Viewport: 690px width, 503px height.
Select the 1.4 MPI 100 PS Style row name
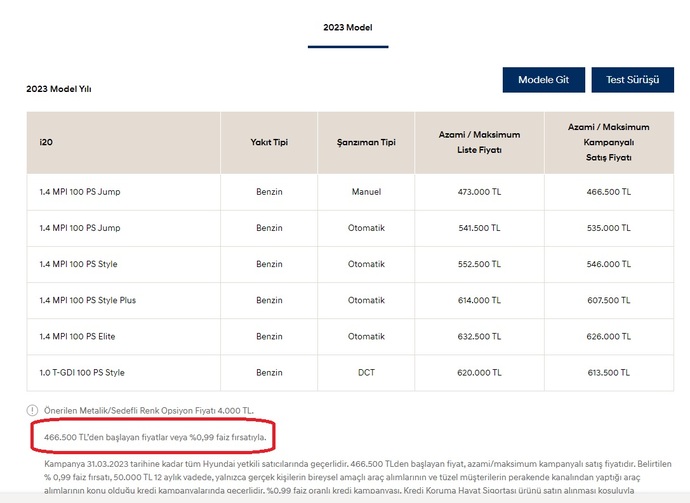tap(78, 264)
